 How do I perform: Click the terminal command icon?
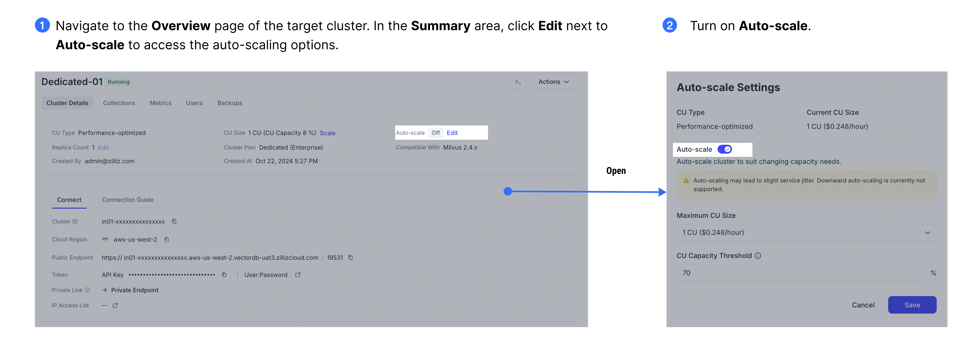[520, 81]
